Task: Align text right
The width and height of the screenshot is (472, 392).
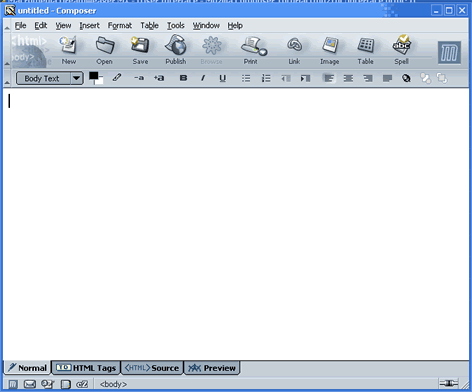Action: point(368,78)
